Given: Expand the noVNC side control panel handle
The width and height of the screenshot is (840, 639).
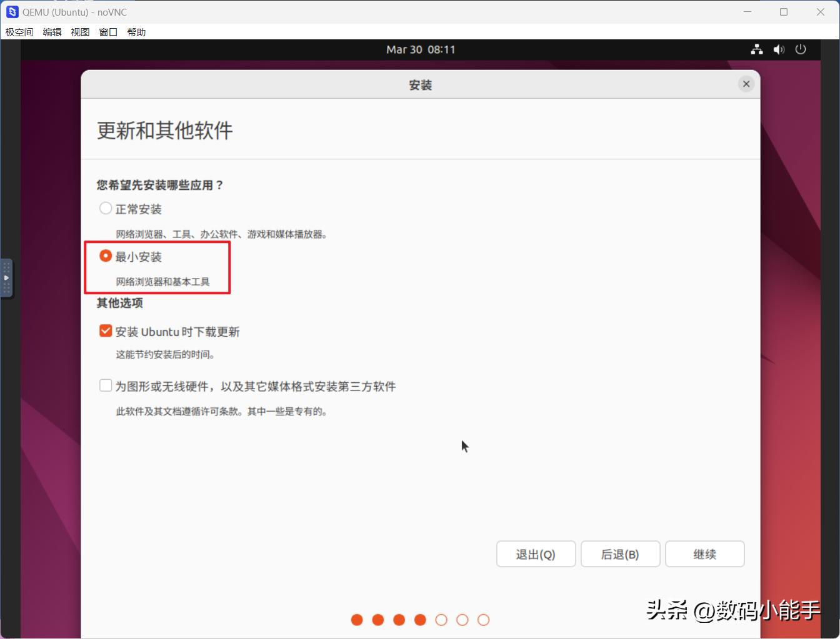Looking at the screenshot, I should (x=6, y=278).
